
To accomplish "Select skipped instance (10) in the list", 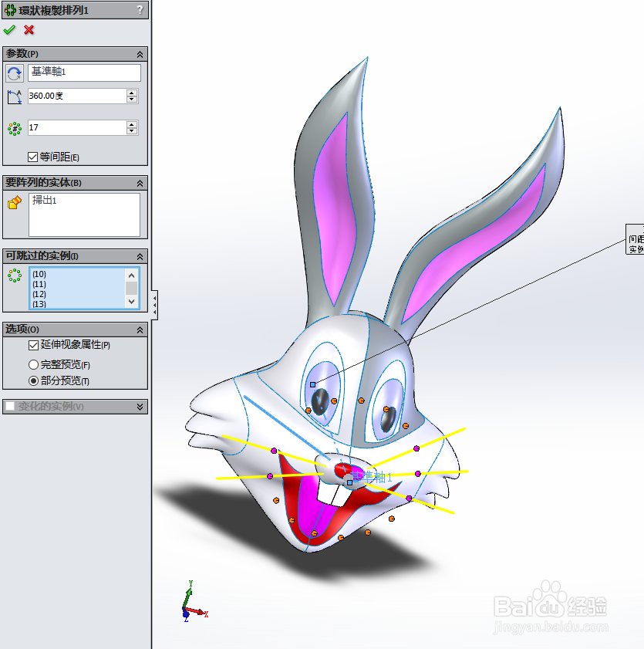I will pos(39,274).
